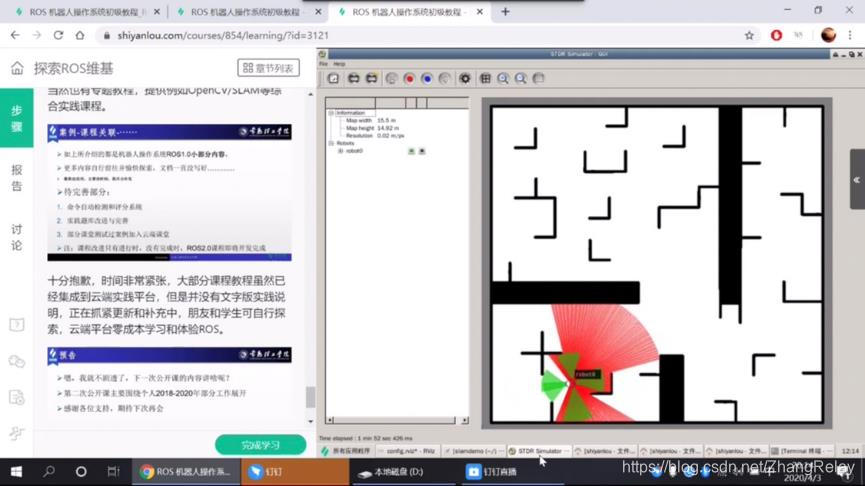Click the greyed-out icon right of the blue icon

tap(445, 78)
